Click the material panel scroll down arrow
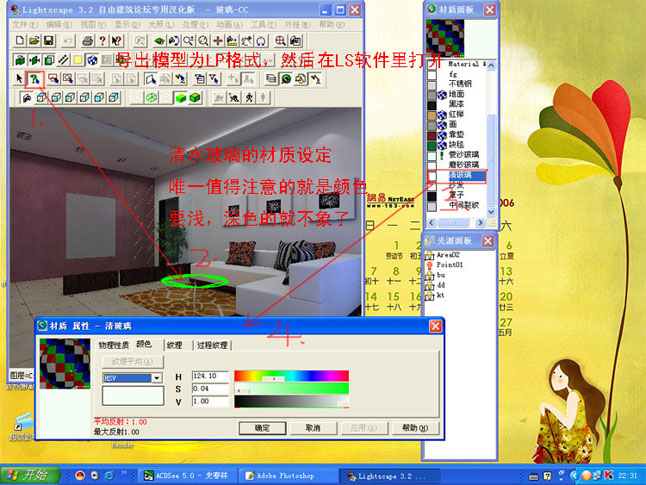This screenshot has width=646, height=485. 491,212
